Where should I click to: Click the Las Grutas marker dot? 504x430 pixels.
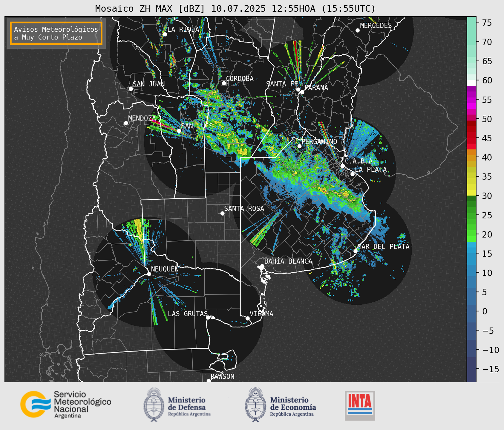pos(208,318)
